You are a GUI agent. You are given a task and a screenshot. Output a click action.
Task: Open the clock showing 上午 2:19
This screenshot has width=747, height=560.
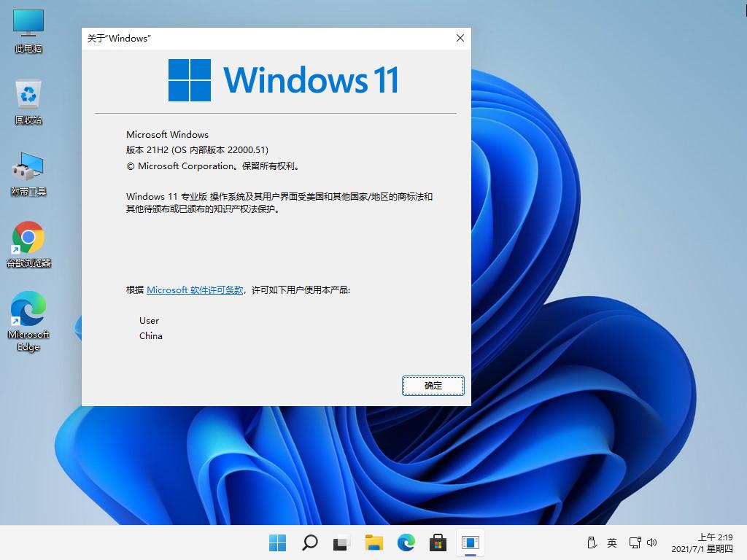click(x=703, y=542)
